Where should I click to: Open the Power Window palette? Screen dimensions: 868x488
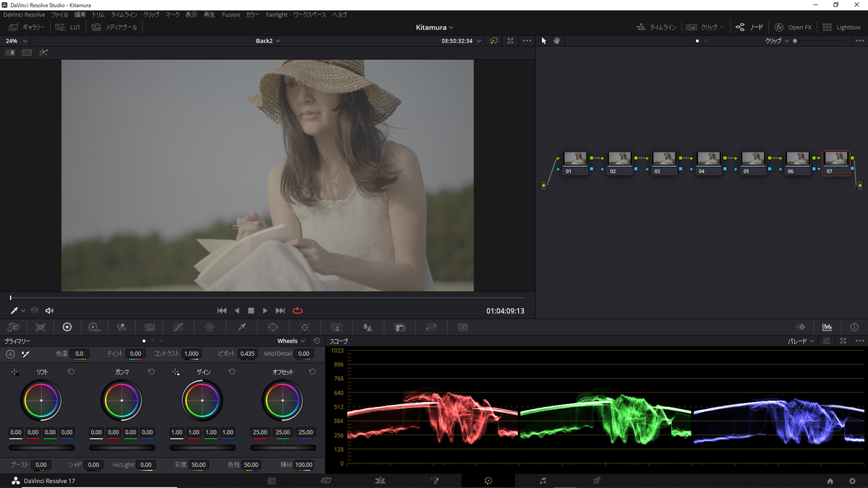pyautogui.click(x=273, y=328)
